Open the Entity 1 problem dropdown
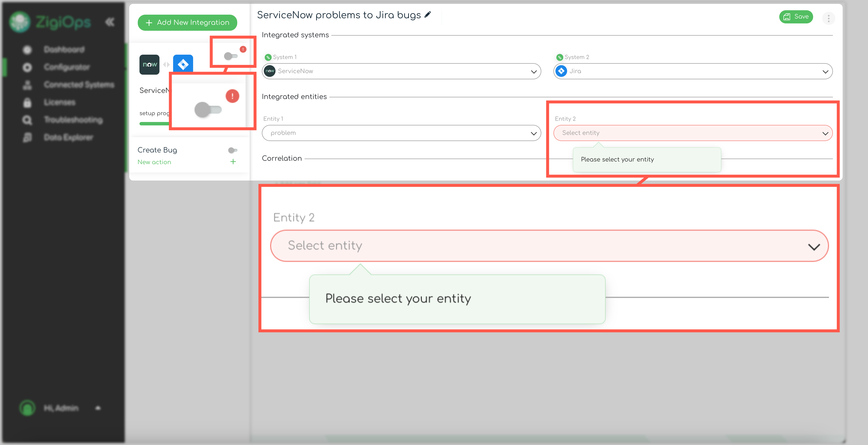 tap(401, 133)
